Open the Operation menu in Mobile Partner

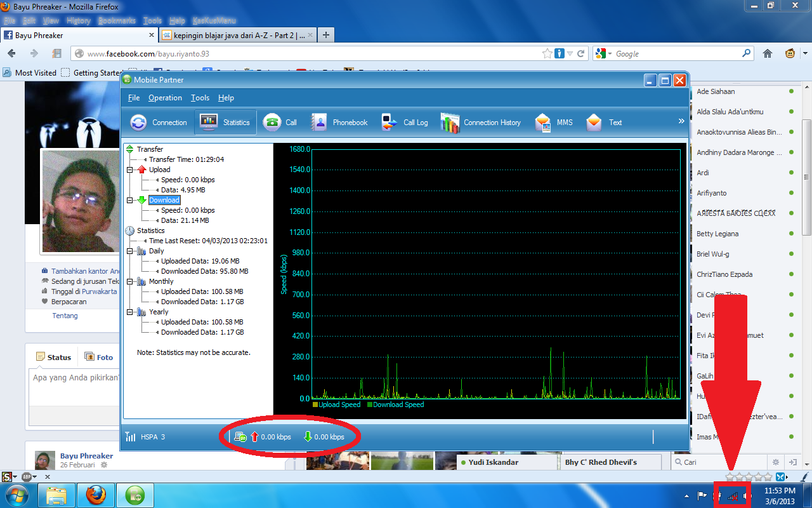[x=165, y=98]
